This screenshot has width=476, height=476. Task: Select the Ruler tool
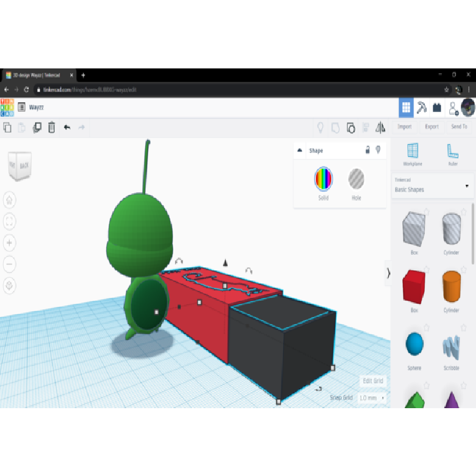tap(453, 154)
